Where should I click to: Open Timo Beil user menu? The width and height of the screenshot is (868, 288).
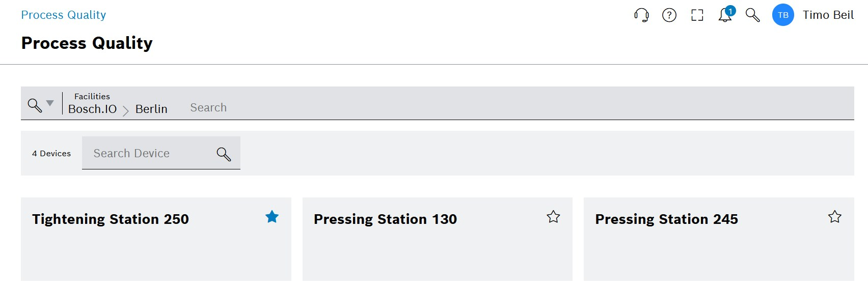coord(828,15)
